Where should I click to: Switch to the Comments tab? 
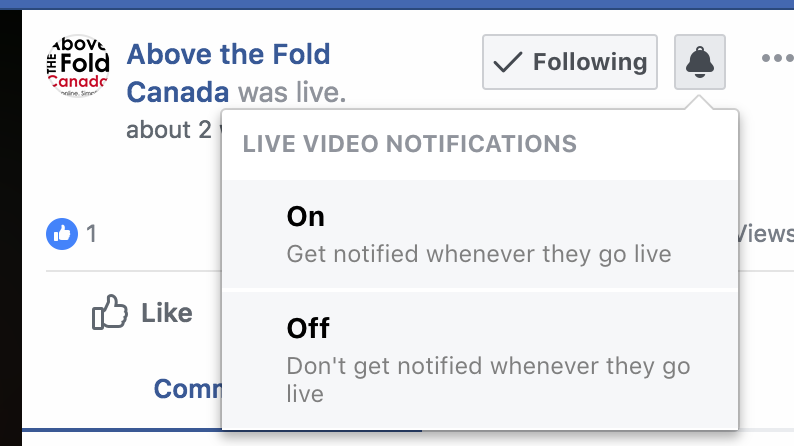[x=187, y=388]
